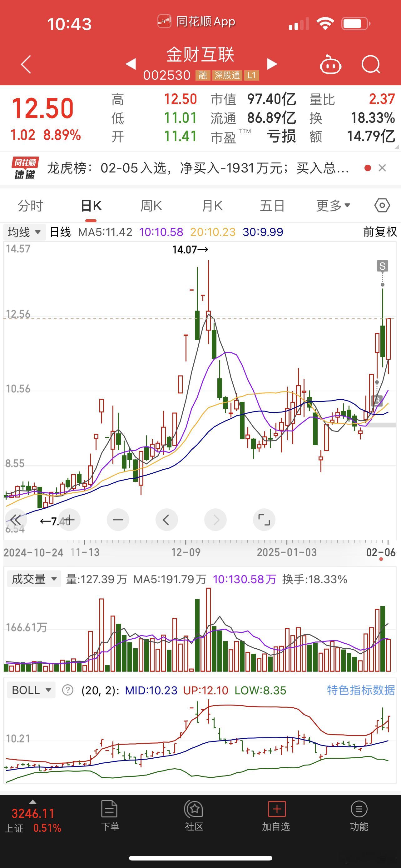
Task: Tap the S sell marker on chart
Action: pyautogui.click(x=383, y=266)
